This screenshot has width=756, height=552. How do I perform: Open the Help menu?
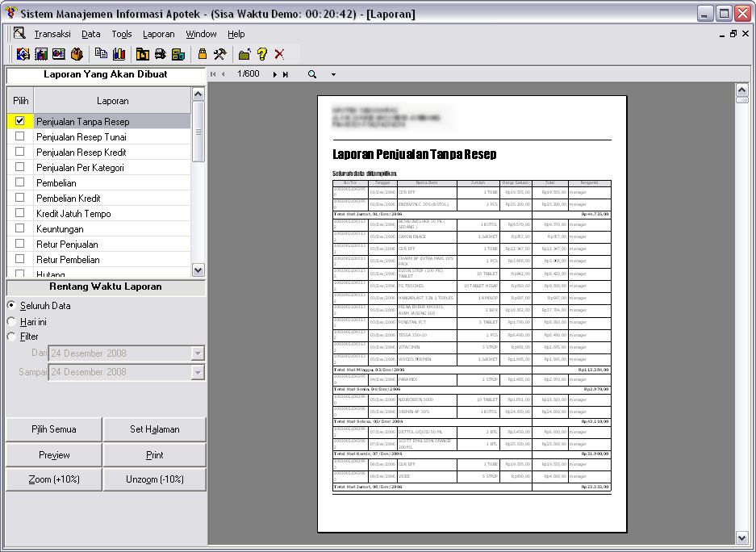(x=236, y=34)
